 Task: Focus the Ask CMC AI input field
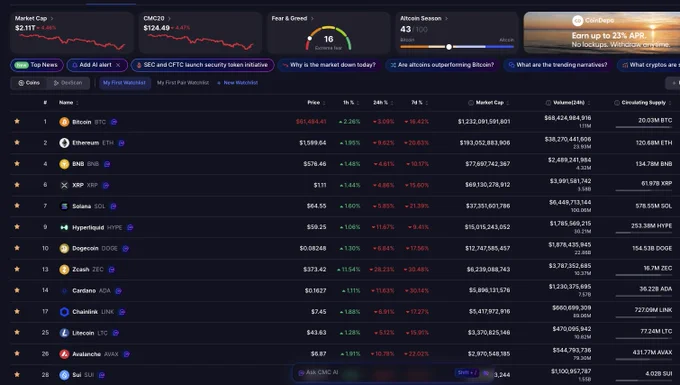pos(392,372)
